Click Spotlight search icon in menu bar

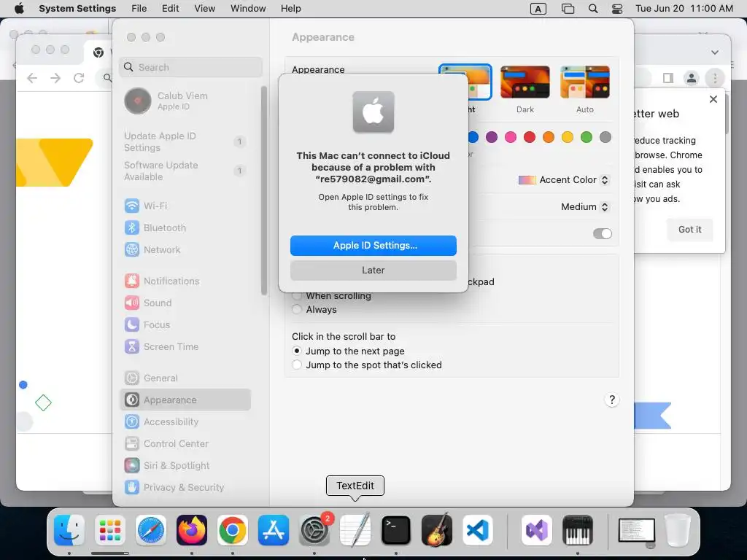pyautogui.click(x=593, y=9)
